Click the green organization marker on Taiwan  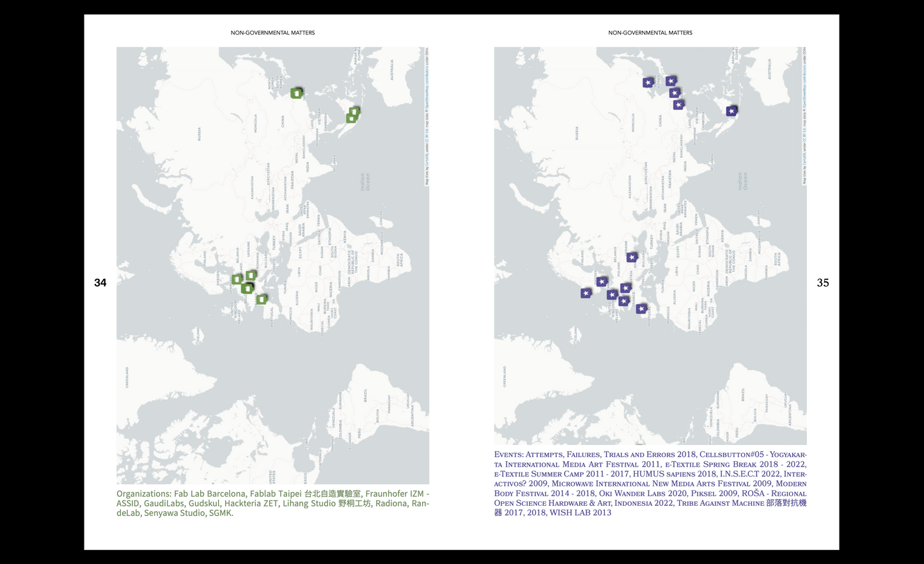tap(296, 93)
